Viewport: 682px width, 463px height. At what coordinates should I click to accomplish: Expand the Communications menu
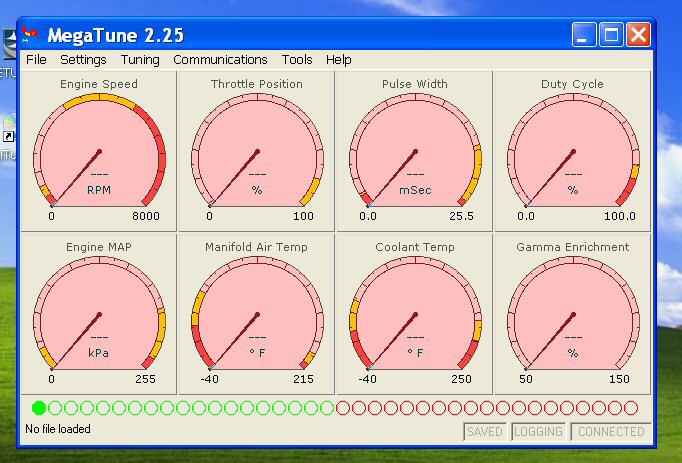click(220, 60)
